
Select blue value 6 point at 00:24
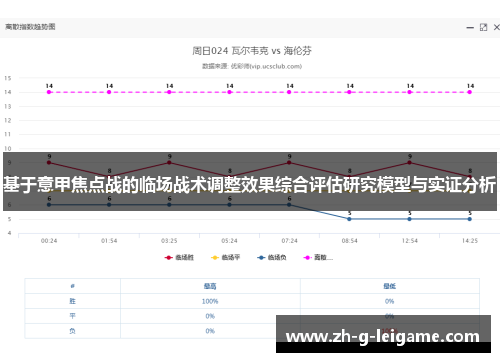[49, 205]
